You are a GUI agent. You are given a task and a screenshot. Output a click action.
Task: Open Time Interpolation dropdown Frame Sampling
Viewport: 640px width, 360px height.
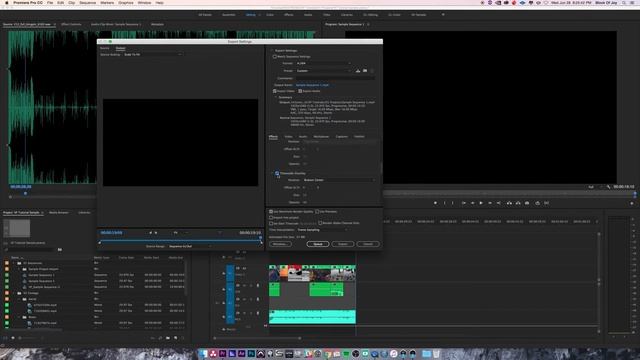point(322,230)
